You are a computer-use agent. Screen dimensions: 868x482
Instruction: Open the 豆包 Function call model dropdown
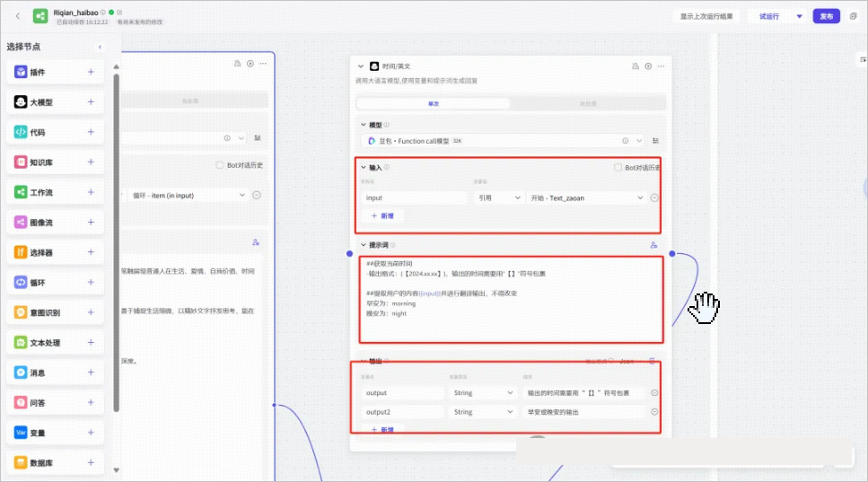point(639,141)
